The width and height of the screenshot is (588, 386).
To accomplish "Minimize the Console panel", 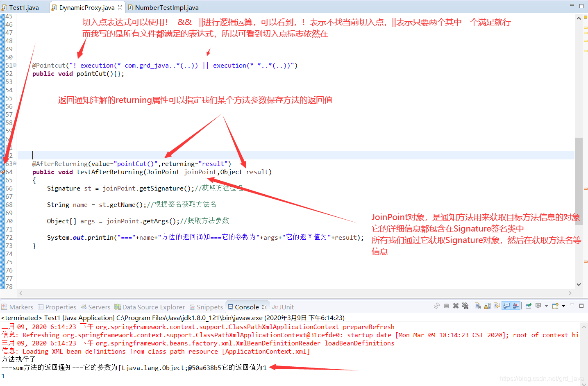I will 572,305.
